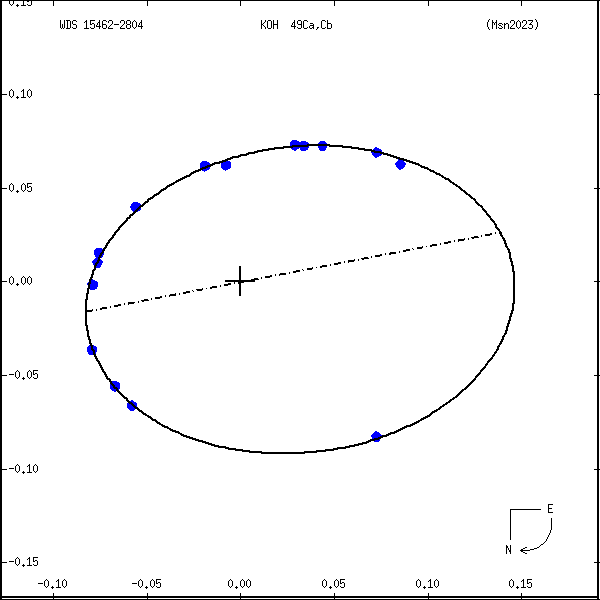
Task: Select the blue data point lying inside the ellipse at upper right
Action: 400,165
